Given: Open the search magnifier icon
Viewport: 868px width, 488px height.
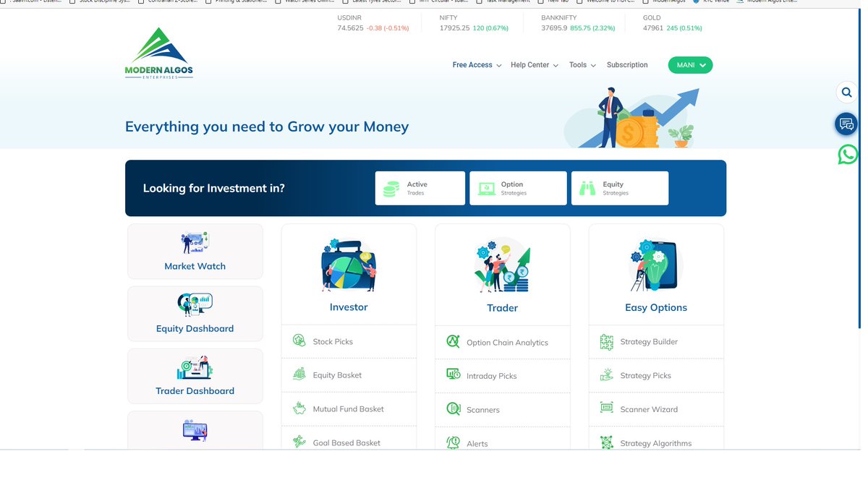Looking at the screenshot, I should click(846, 93).
